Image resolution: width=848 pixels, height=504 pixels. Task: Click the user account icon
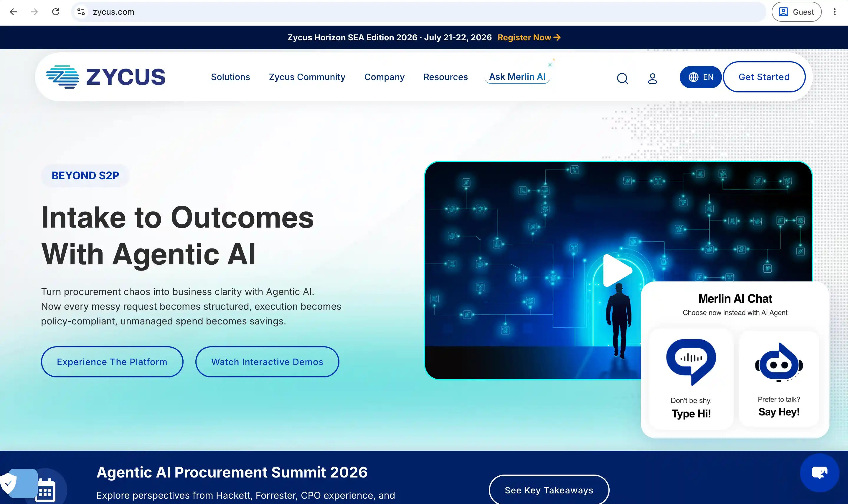652,78
